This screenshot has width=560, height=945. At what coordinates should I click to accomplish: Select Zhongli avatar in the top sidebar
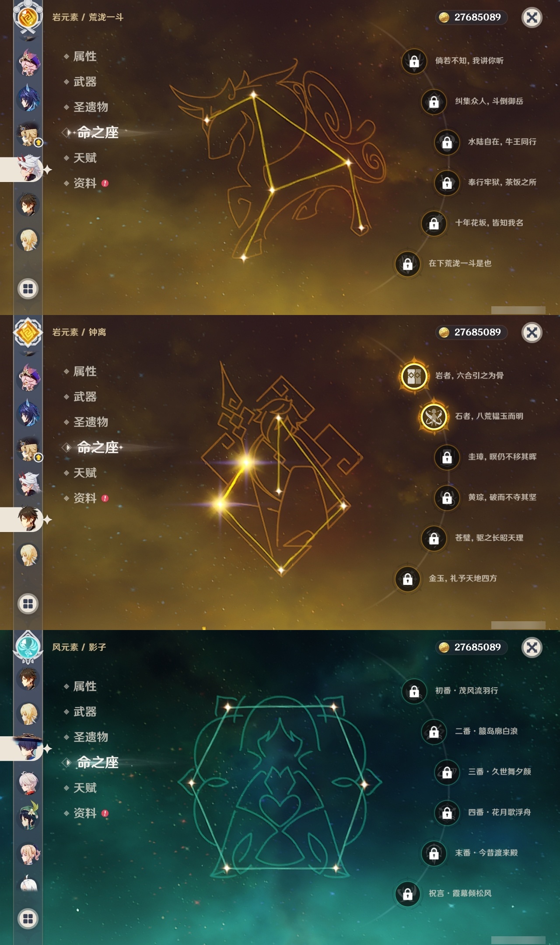tap(28, 205)
